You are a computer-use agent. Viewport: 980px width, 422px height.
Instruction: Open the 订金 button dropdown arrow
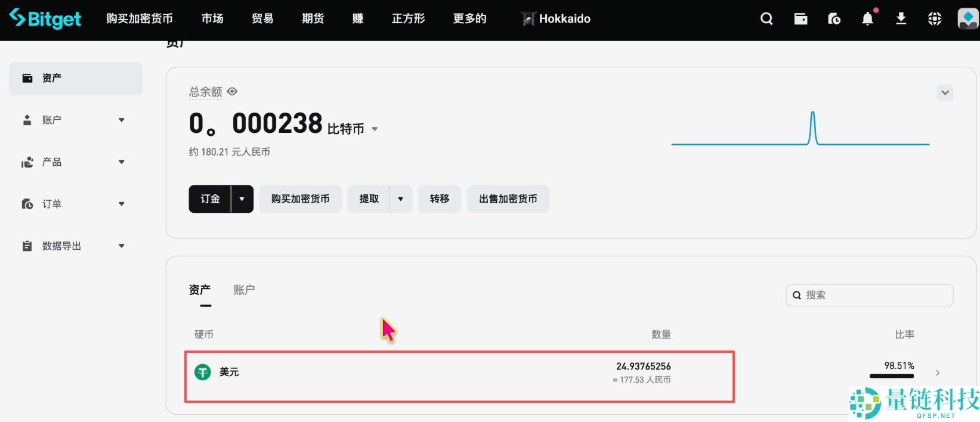242,199
